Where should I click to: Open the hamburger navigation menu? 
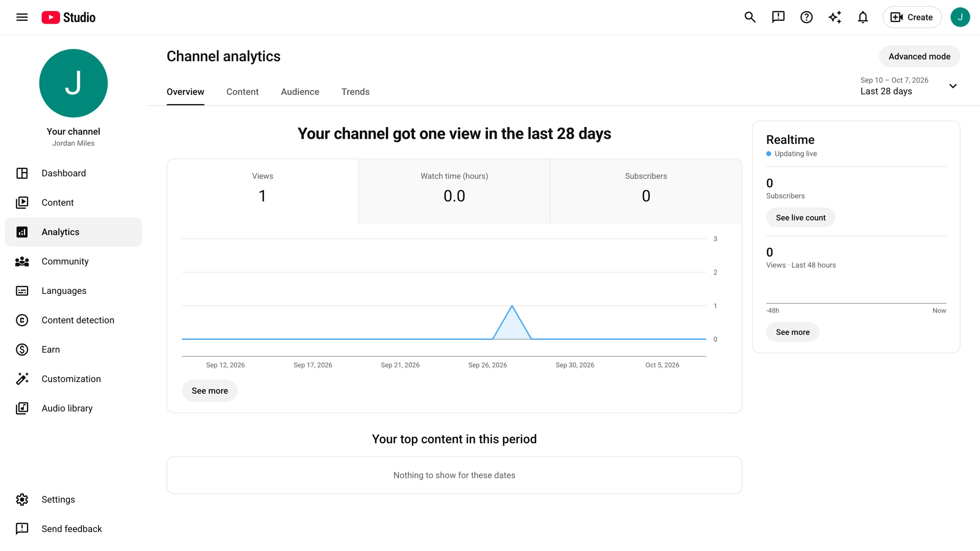coord(22,17)
